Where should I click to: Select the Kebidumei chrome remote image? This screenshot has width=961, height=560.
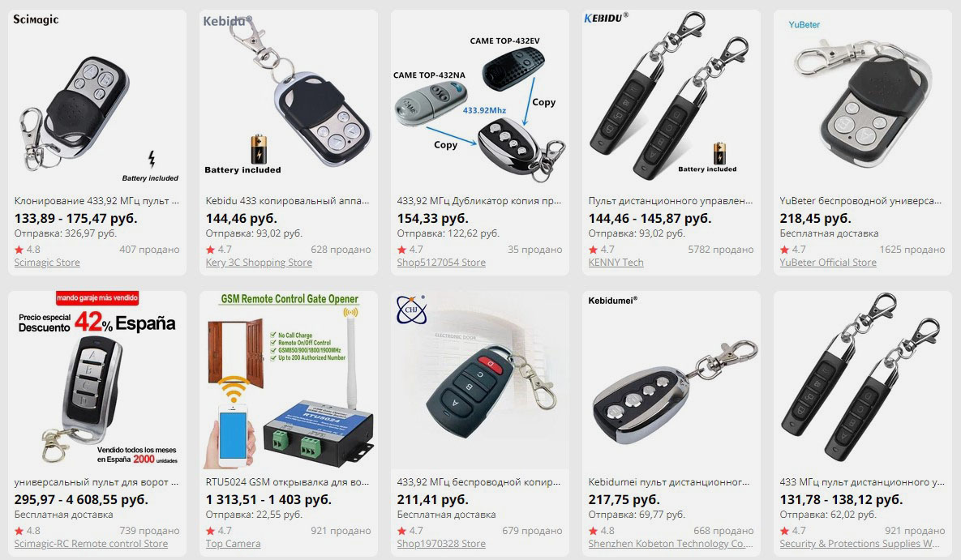[x=671, y=380]
